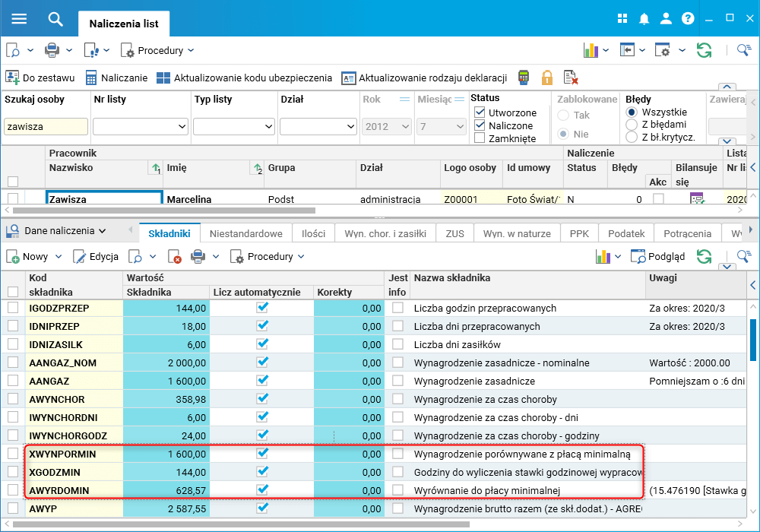Uncheck the Utworzone status checkbox
The image size is (760, 532).
[480, 112]
